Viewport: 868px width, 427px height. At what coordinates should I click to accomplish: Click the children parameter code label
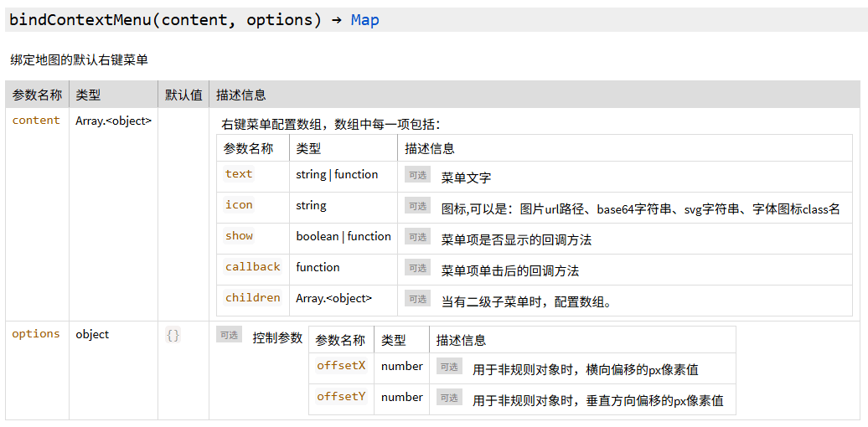252,298
